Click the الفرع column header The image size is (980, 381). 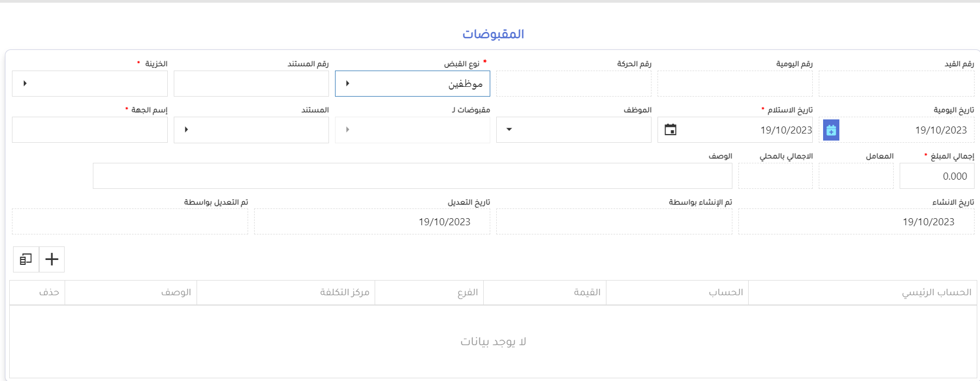(467, 293)
